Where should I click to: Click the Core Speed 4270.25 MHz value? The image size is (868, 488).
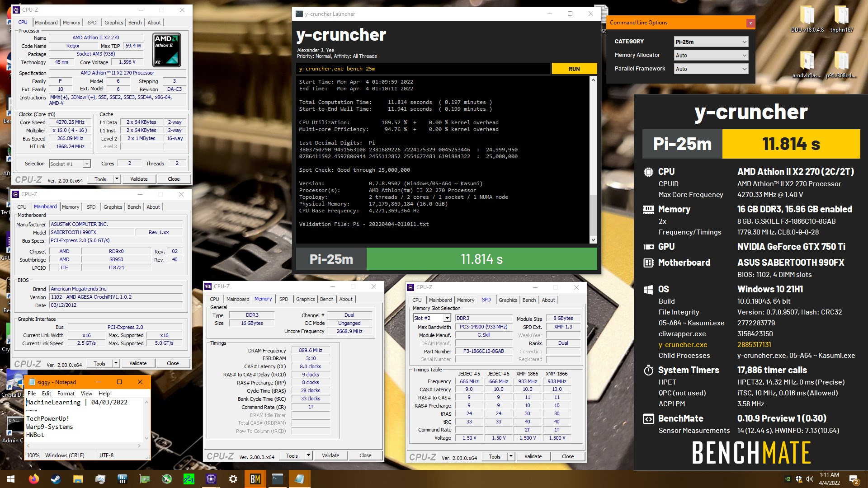click(x=70, y=122)
